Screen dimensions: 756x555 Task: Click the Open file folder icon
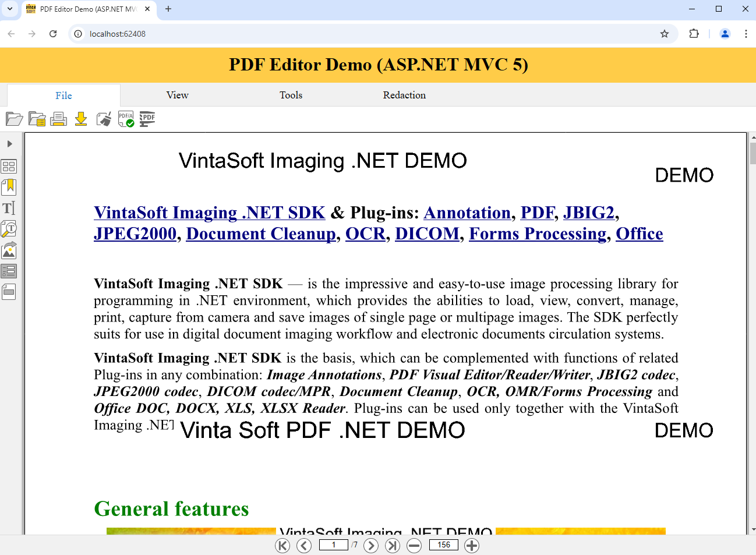[14, 119]
